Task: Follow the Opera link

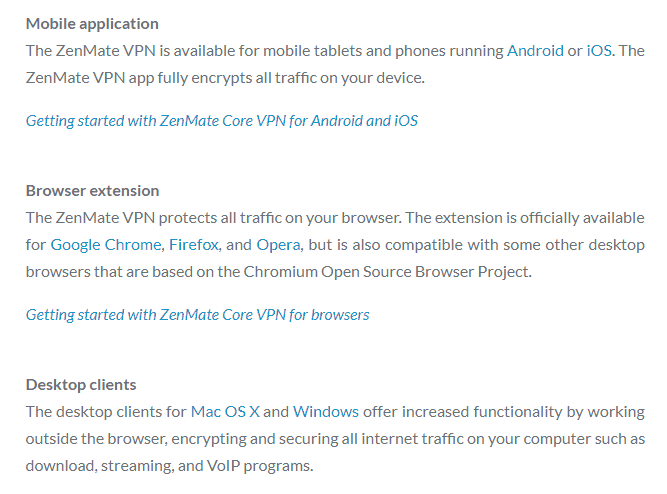Action: tap(278, 245)
